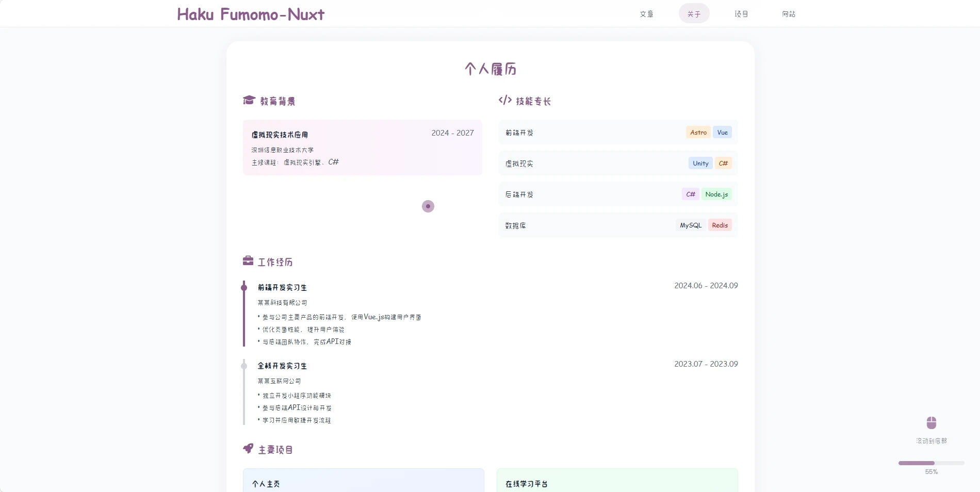Select the MySQL skill tag
Viewport: 980px width, 492px height.
(x=691, y=225)
